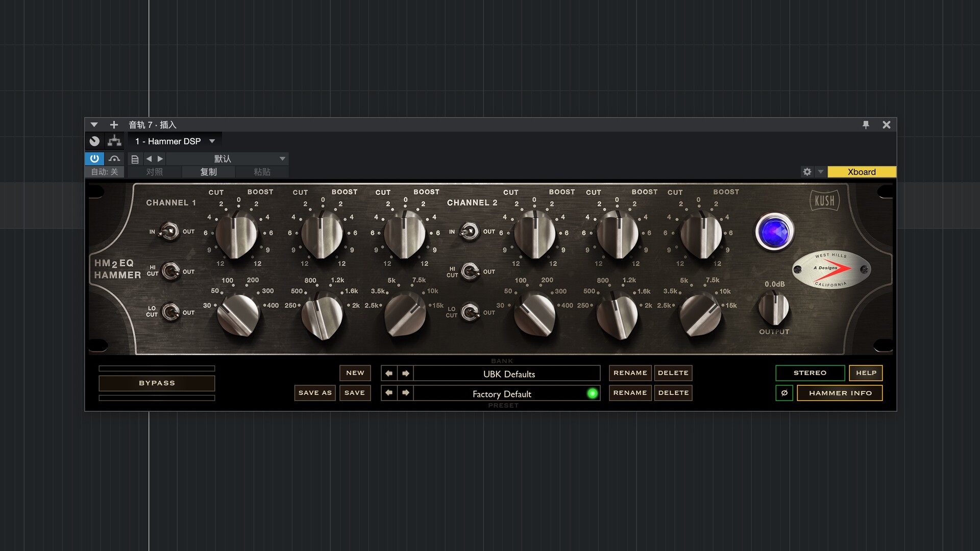Click the SAVE AS button

pos(315,393)
